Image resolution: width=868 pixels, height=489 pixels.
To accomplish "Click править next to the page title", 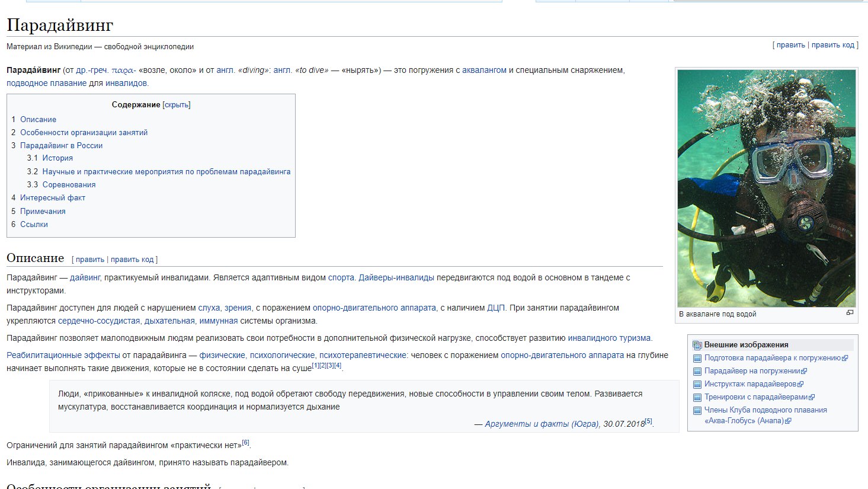I will tap(790, 45).
